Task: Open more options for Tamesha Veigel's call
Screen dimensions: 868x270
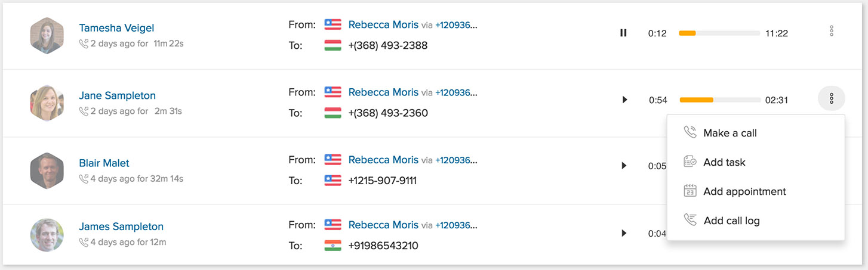Action: click(832, 31)
